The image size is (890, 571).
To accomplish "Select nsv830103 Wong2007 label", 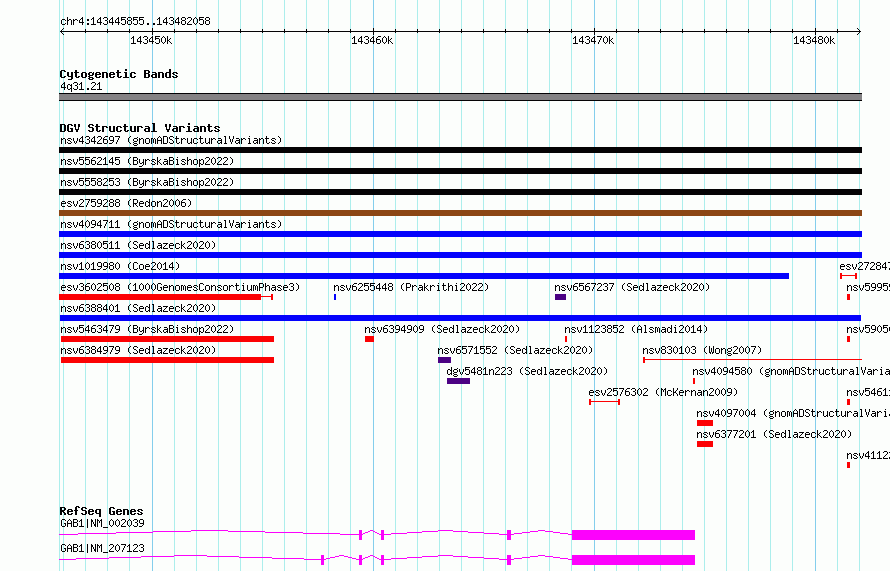I will (702, 350).
